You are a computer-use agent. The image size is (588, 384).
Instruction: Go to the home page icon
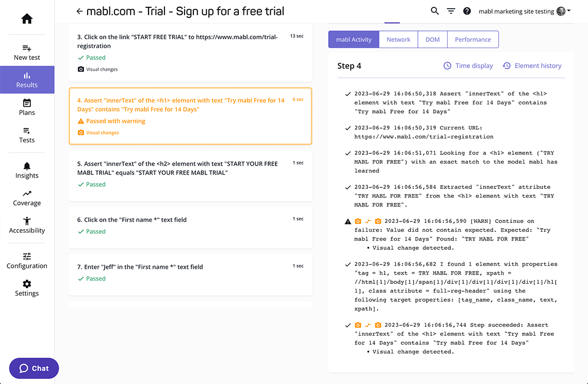tap(27, 19)
